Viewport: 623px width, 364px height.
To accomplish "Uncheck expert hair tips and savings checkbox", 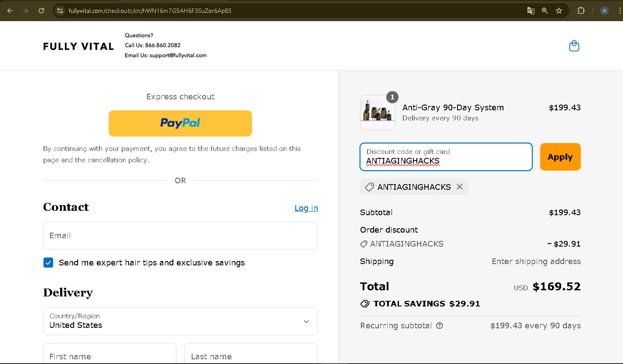I will coord(48,263).
